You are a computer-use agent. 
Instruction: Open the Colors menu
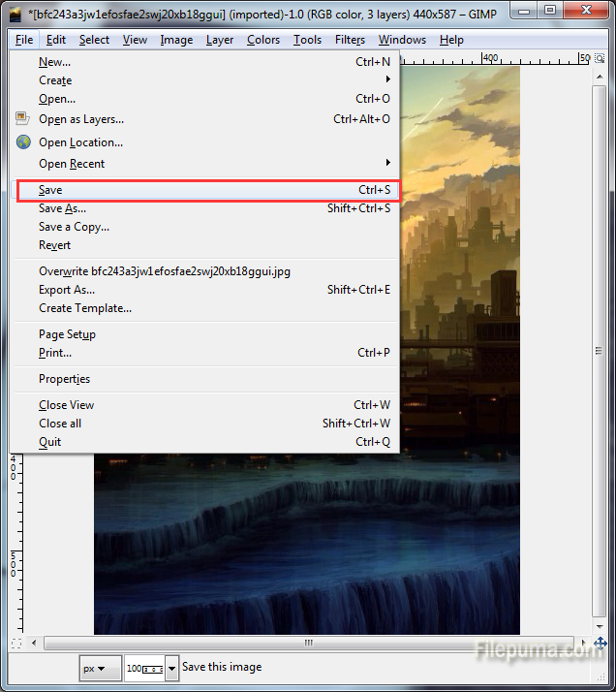262,40
